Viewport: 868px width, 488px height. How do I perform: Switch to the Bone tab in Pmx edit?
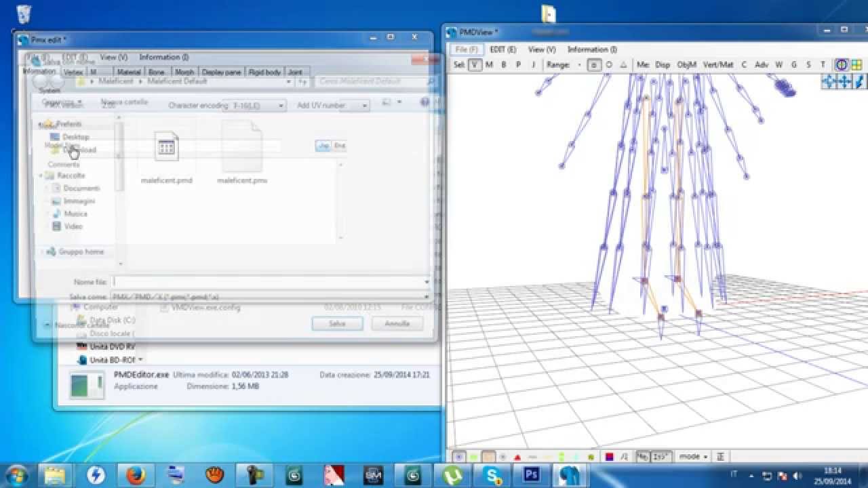[157, 72]
